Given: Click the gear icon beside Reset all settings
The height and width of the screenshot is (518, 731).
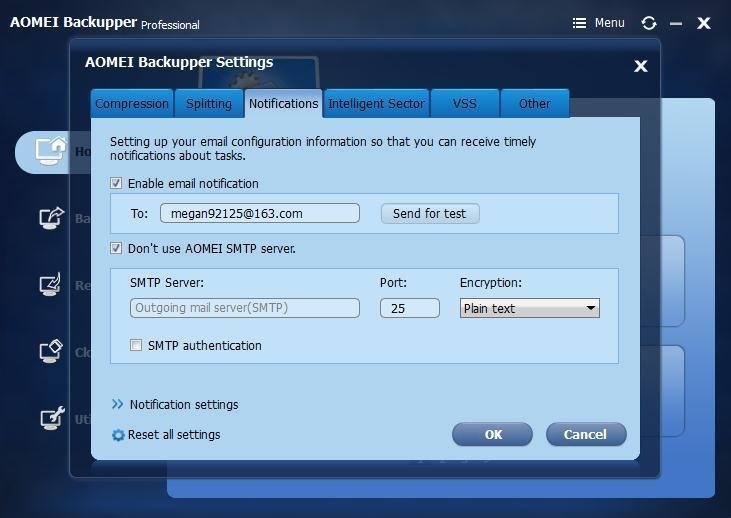Looking at the screenshot, I should 118,435.
